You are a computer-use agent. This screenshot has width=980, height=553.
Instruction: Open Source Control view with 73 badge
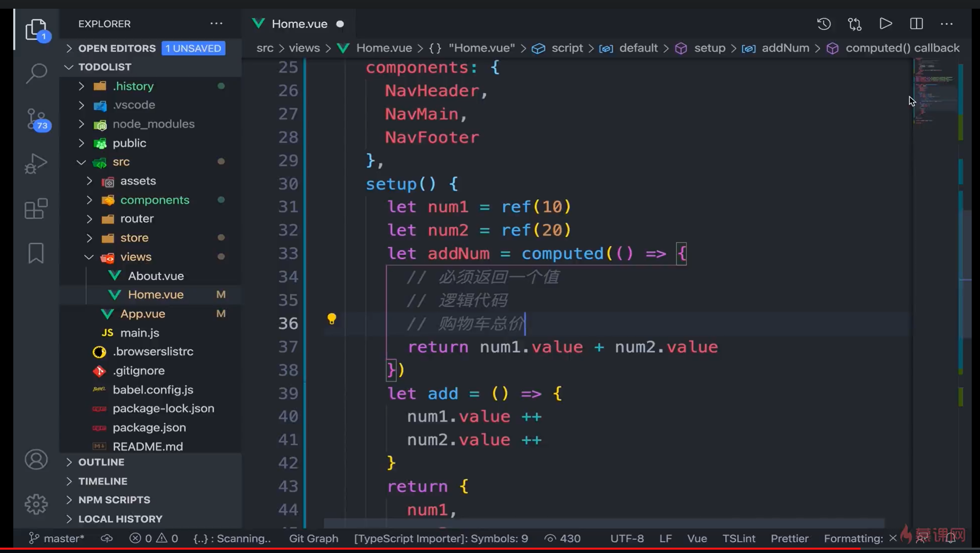click(x=36, y=119)
